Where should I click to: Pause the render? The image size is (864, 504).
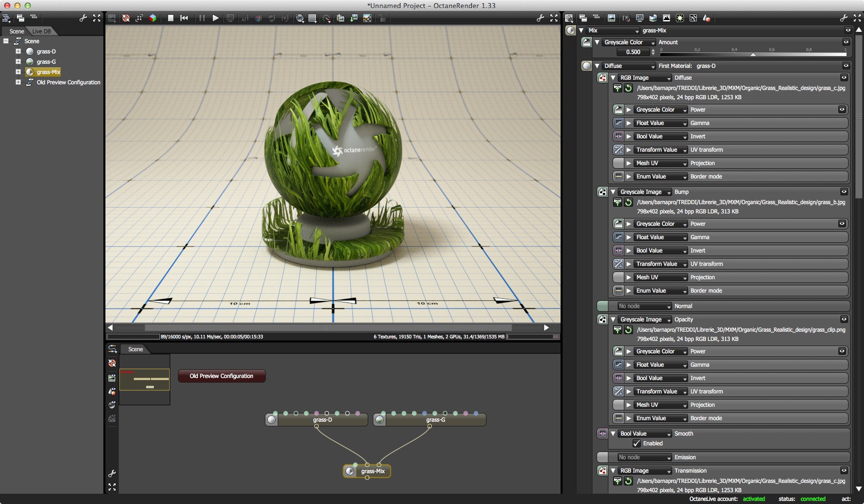(202, 18)
